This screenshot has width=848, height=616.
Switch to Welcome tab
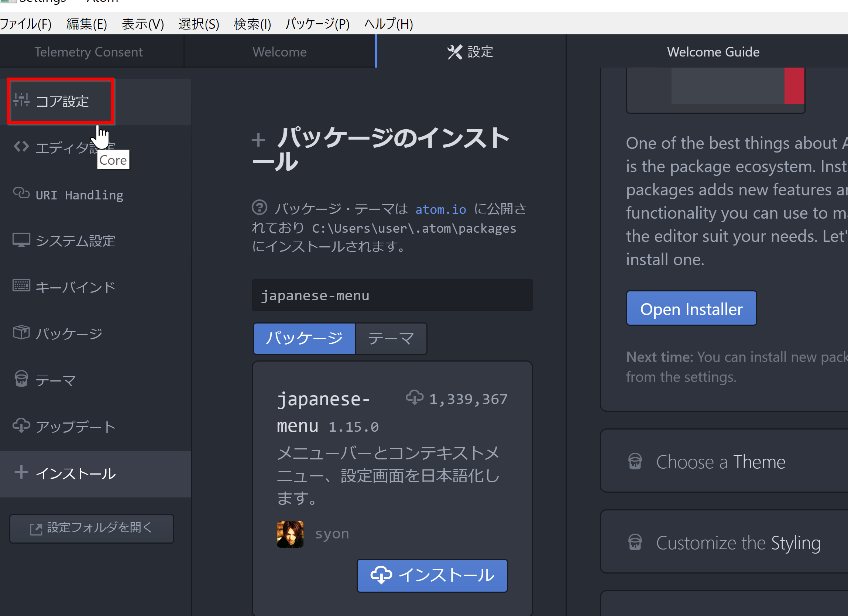coord(280,52)
